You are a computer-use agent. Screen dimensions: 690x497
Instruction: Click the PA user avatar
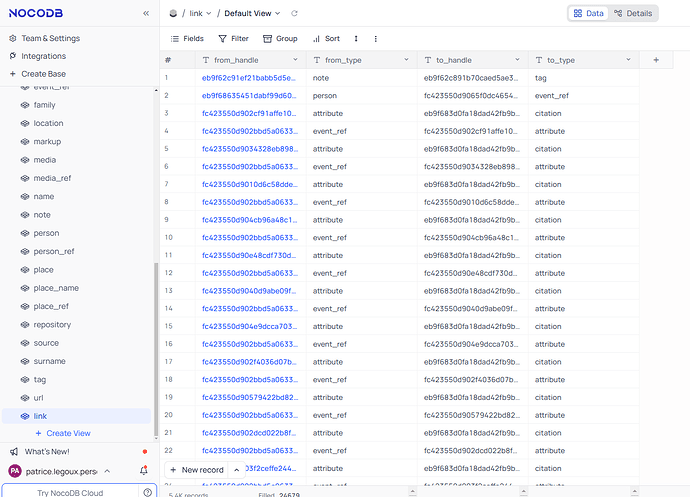tap(15, 471)
